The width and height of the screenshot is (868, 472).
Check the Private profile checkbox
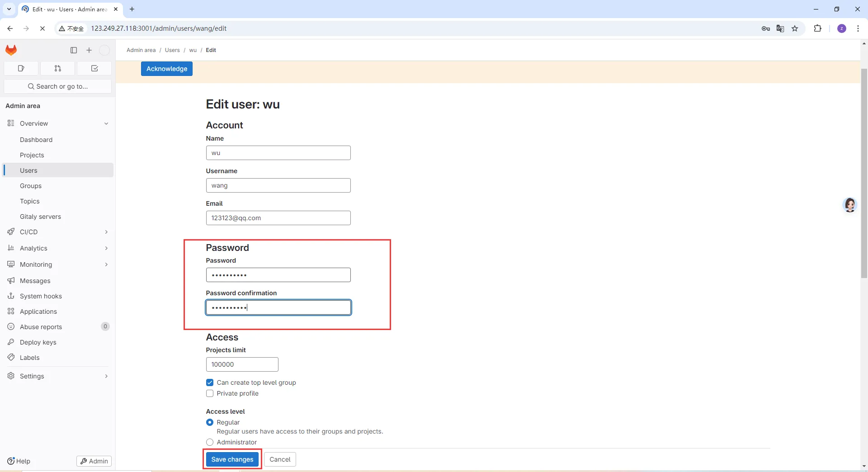[210, 393]
